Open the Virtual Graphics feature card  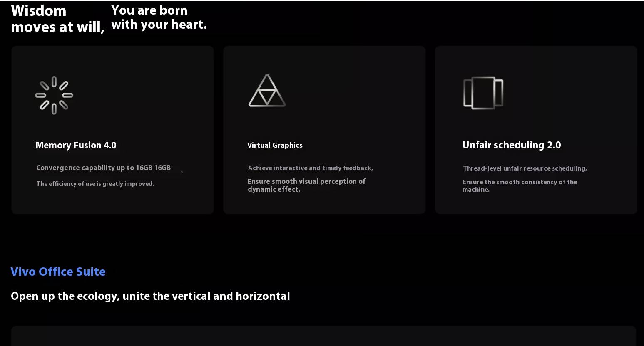coord(324,130)
